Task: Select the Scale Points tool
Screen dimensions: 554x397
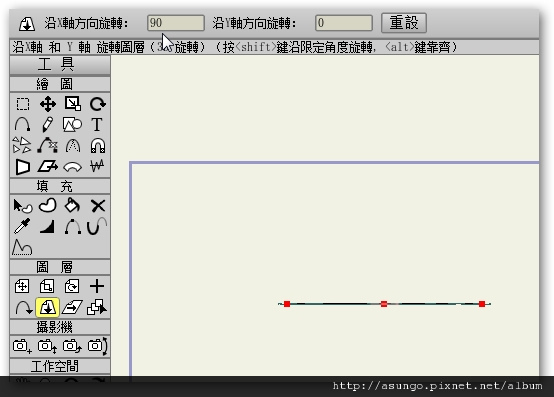Action: pyautogui.click(x=73, y=104)
